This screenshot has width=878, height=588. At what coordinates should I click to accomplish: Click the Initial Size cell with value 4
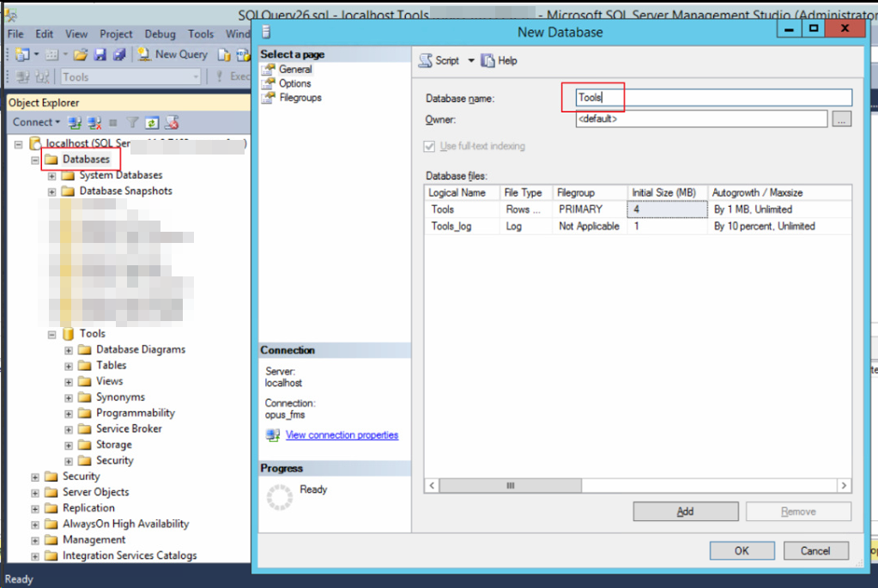point(667,209)
